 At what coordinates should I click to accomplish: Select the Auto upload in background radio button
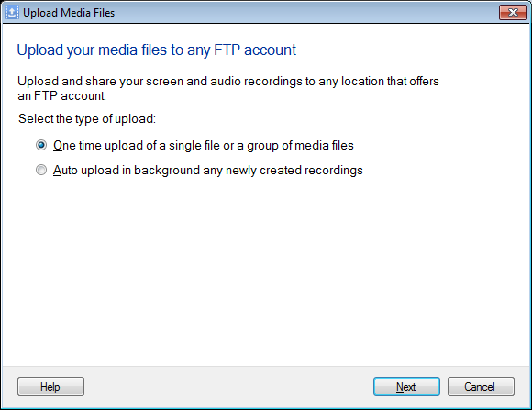[41, 170]
